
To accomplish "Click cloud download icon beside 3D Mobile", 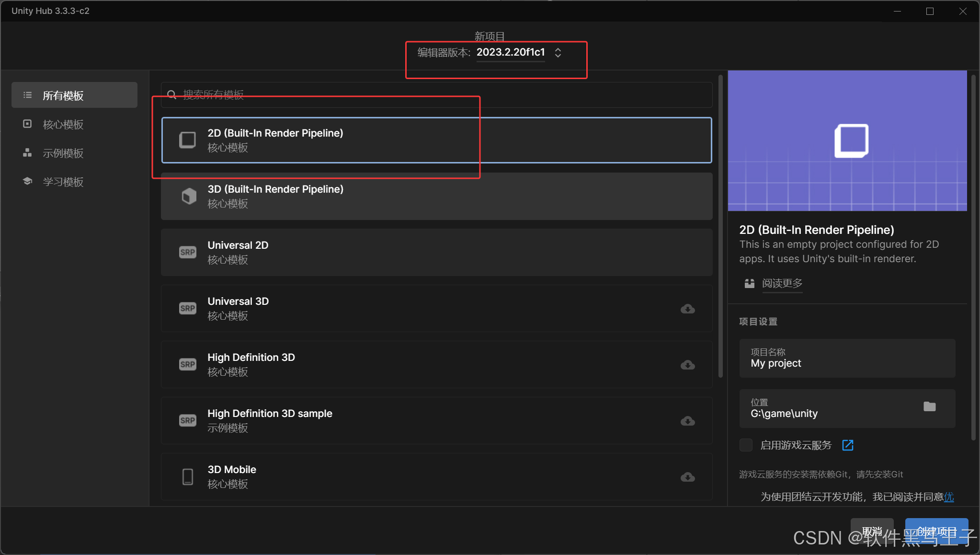I will [687, 477].
